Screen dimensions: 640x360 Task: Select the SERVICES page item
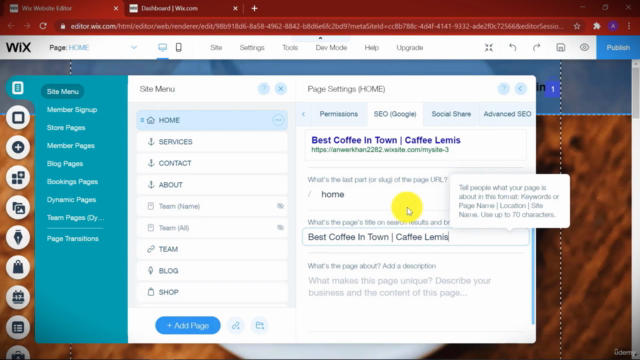click(212, 142)
